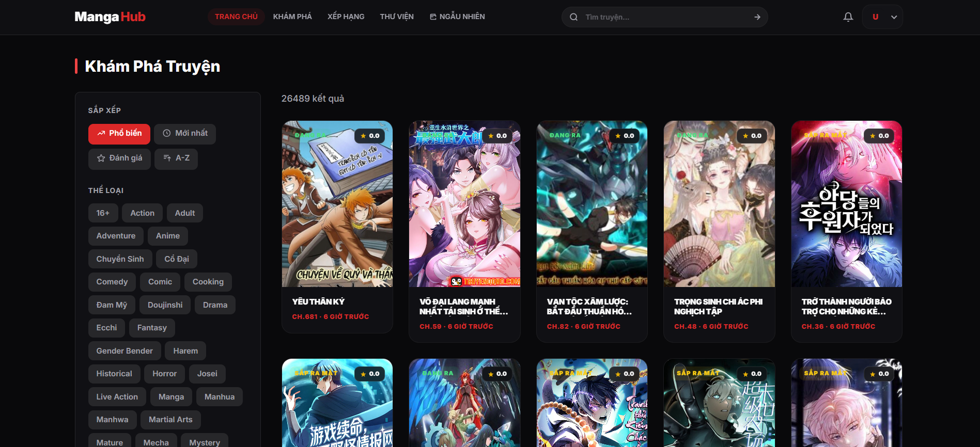
Task: Toggle the Live Action genre filter
Action: point(117,397)
